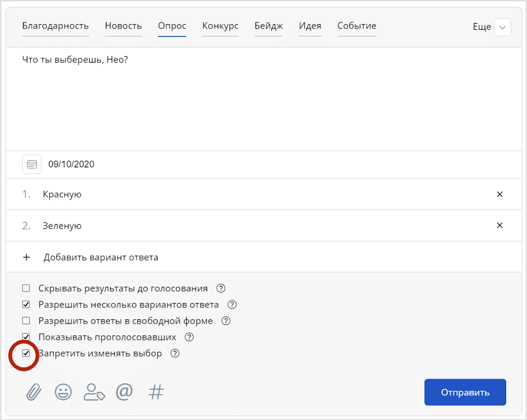The width and height of the screenshot is (527, 420).
Task: Open the emoji smiley picker
Action: click(63, 392)
